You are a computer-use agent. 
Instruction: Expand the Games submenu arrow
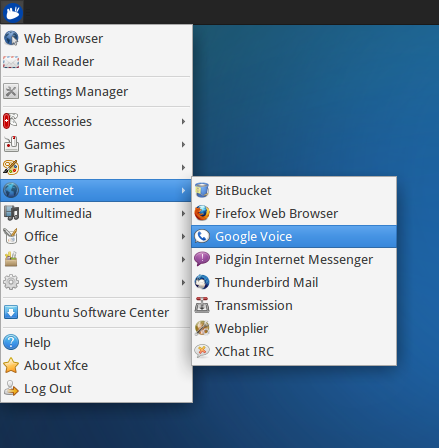(x=183, y=145)
